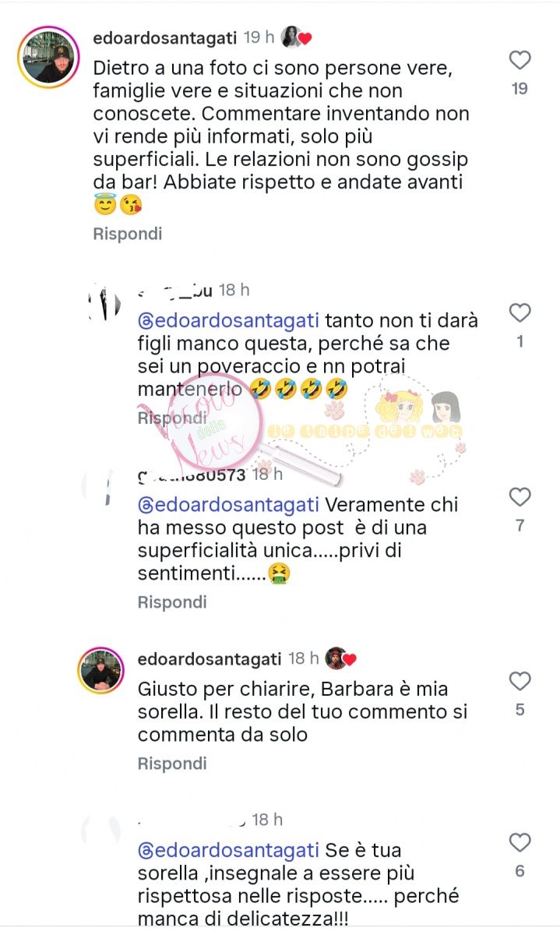This screenshot has width=560, height=935.
Task: Tap heart on 'superficialità unica' comment
Action: 519,497
